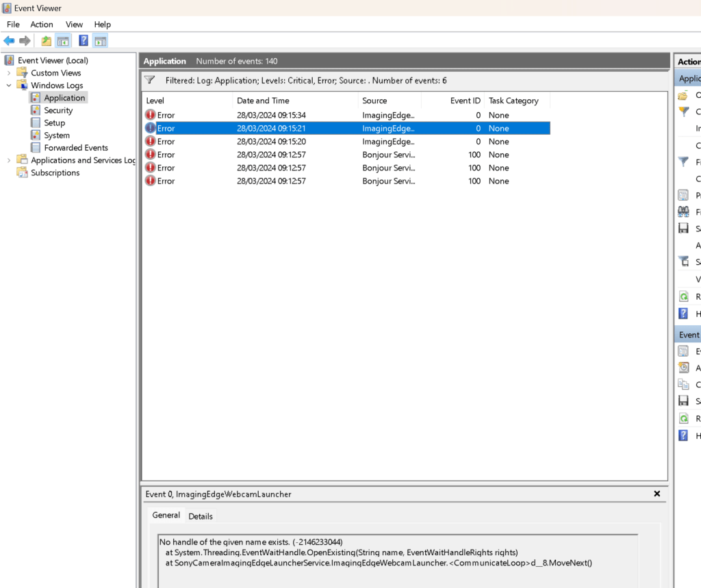Click the Application header in the Actions pane

coord(687,79)
